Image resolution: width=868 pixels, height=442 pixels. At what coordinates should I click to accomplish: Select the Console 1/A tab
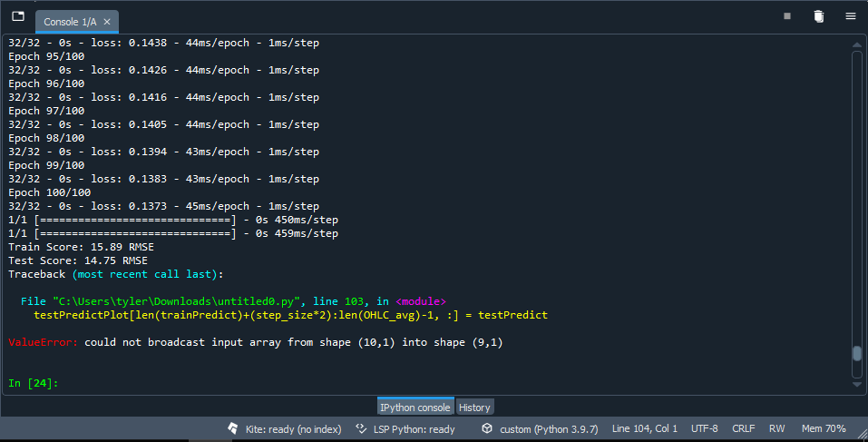pos(70,22)
